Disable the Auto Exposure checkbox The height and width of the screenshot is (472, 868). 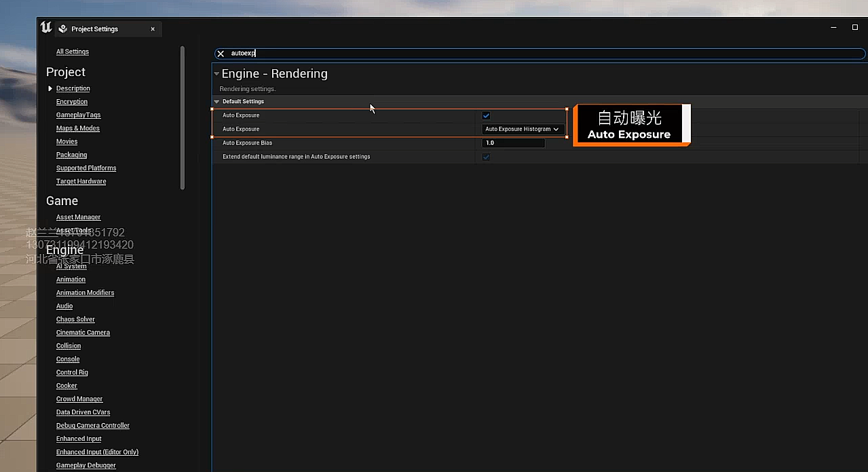pos(486,115)
